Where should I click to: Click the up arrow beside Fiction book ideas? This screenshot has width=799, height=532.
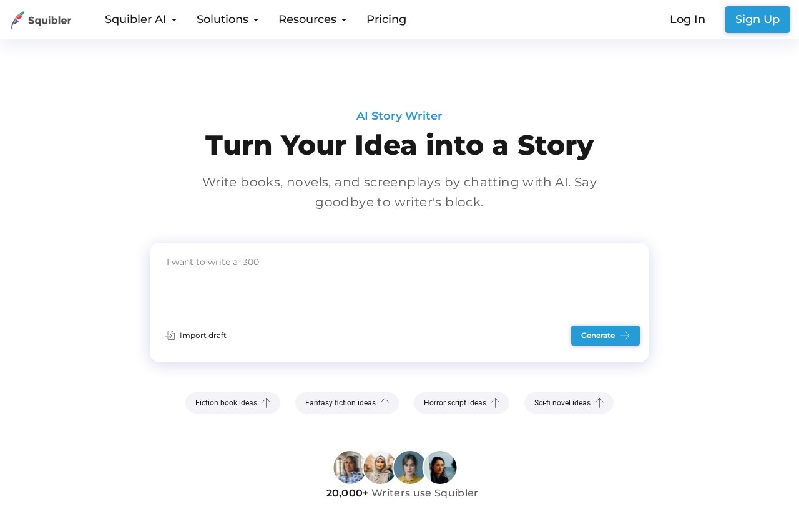[266, 403]
